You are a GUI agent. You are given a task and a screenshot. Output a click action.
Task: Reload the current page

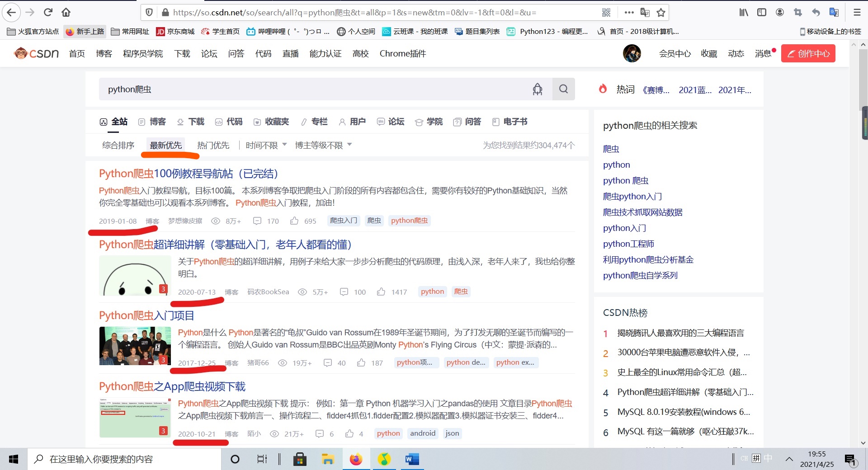tap(48, 12)
